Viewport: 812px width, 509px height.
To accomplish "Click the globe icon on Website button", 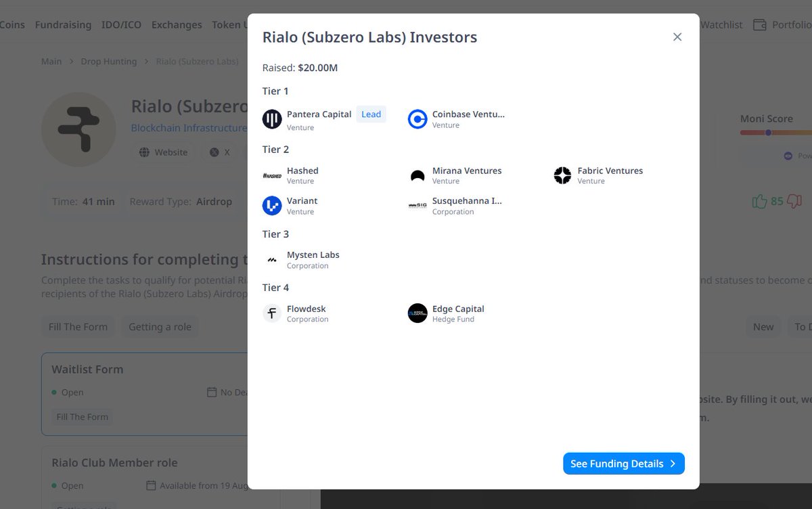I will pos(144,152).
